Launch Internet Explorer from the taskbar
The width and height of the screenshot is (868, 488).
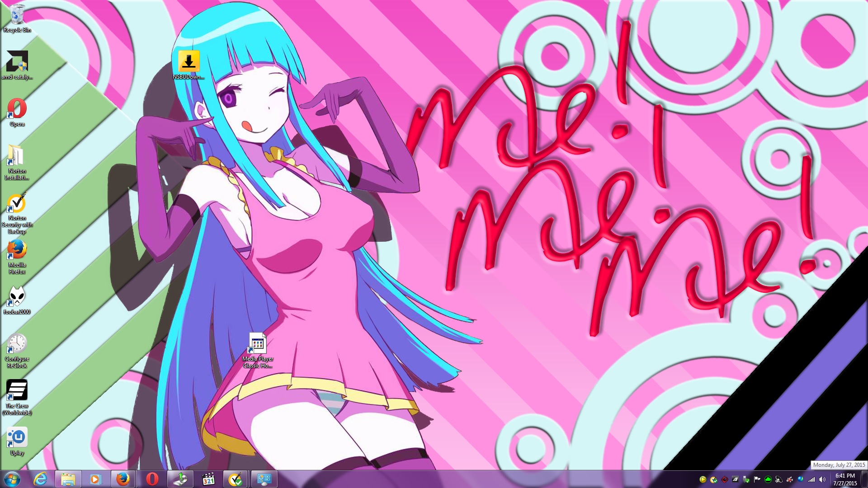[x=41, y=479]
